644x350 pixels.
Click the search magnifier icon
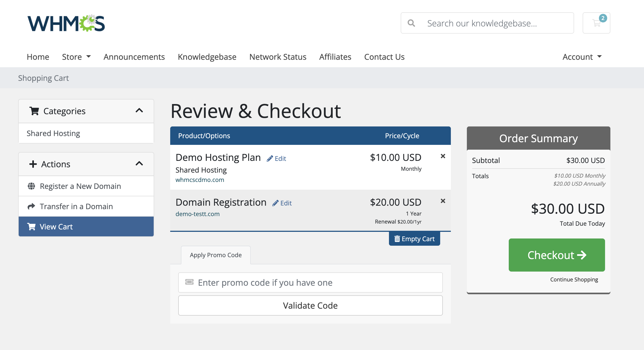pyautogui.click(x=411, y=23)
